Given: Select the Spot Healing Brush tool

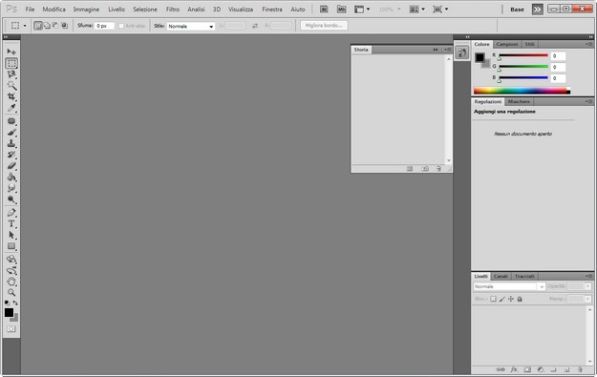Looking at the screenshot, I should tap(11, 121).
